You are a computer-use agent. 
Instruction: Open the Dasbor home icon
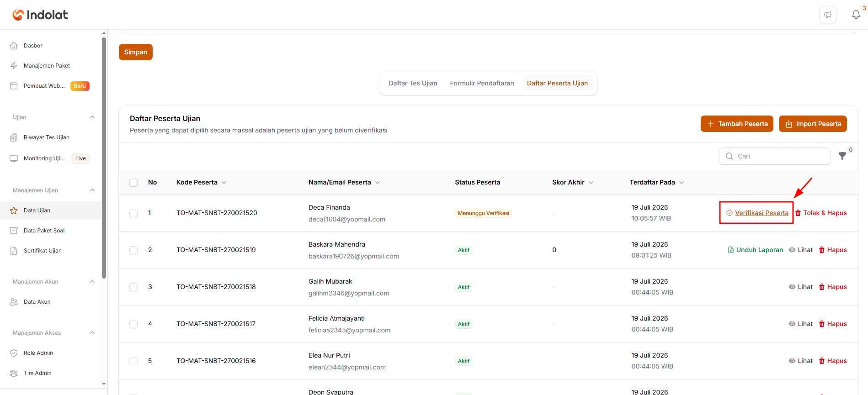(x=14, y=46)
